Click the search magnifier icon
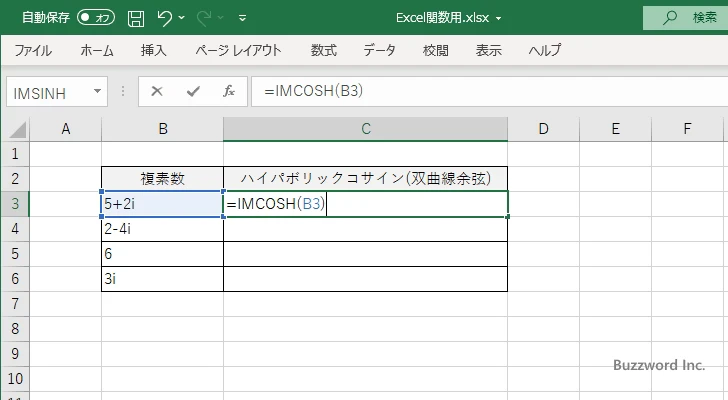Screen dimensions: 728x400 pyautogui.click(x=669, y=18)
